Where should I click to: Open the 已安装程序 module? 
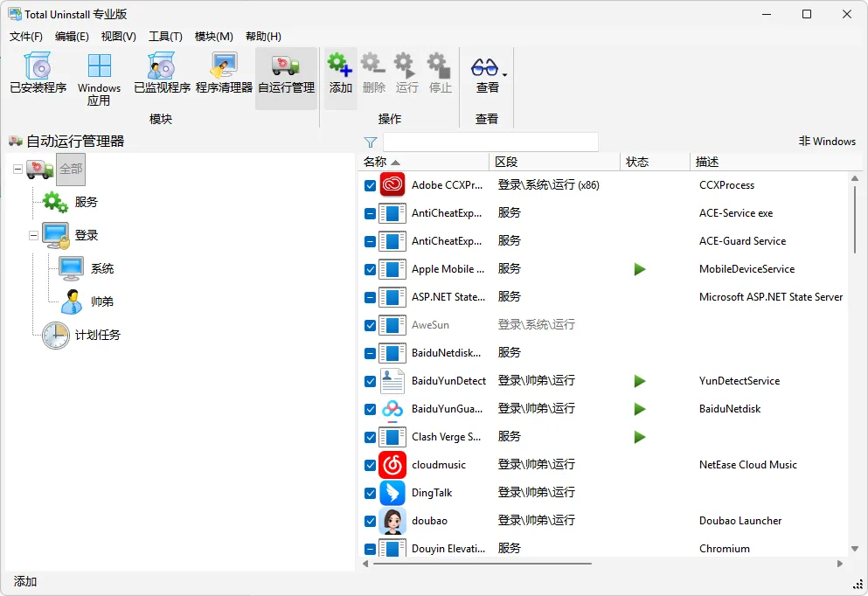pos(38,73)
